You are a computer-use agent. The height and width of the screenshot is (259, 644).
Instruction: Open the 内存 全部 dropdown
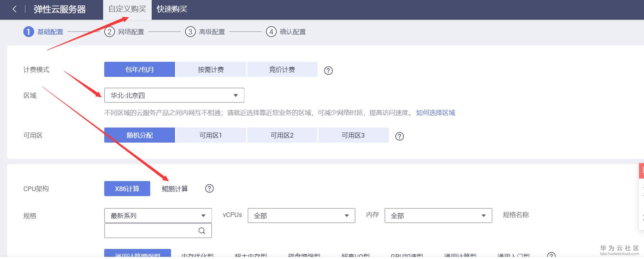pyautogui.click(x=438, y=216)
